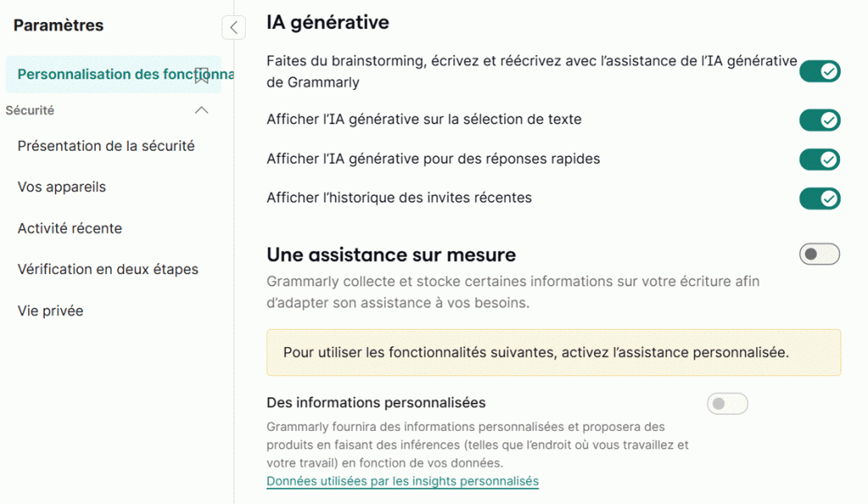Click the Sécurité section label
Image resolution: width=868 pixels, height=504 pixels.
30,110
